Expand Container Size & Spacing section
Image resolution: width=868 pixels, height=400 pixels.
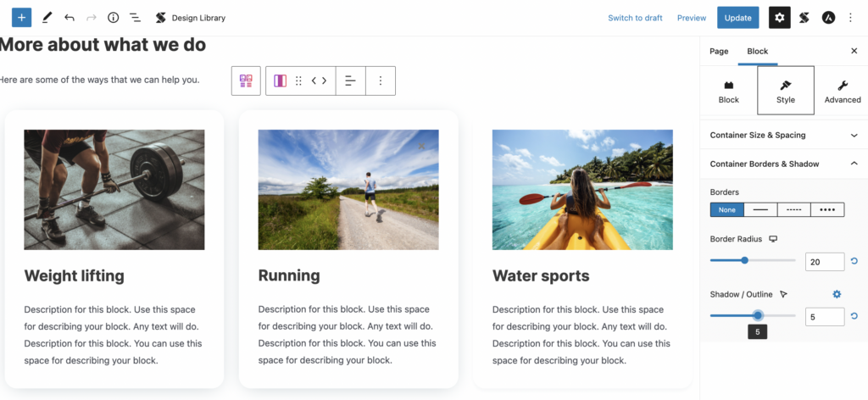pos(784,135)
